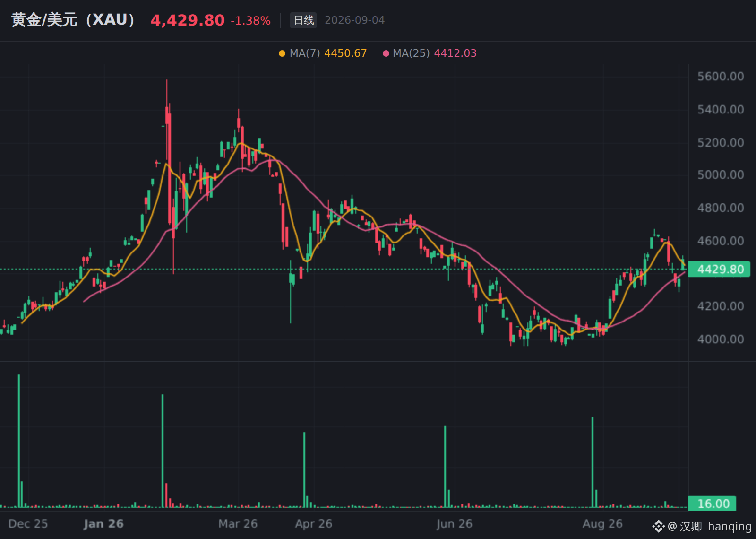This screenshot has height=539, width=756.
Task: Click the Apr 26 time axis label
Action: coord(314,524)
